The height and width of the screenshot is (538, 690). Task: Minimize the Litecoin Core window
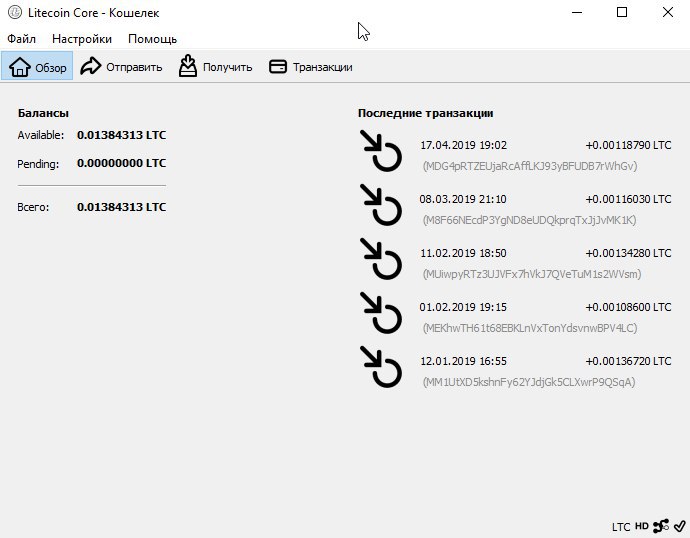point(577,12)
